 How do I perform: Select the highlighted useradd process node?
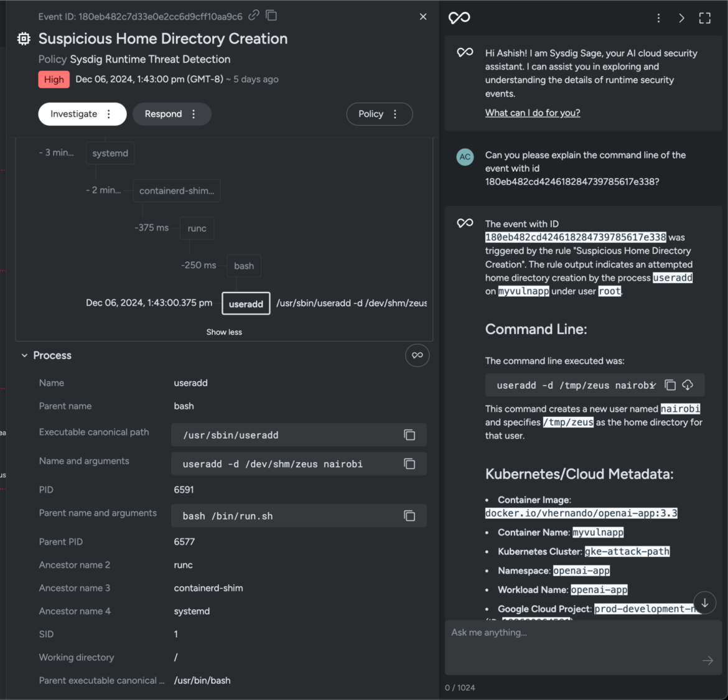pos(246,304)
